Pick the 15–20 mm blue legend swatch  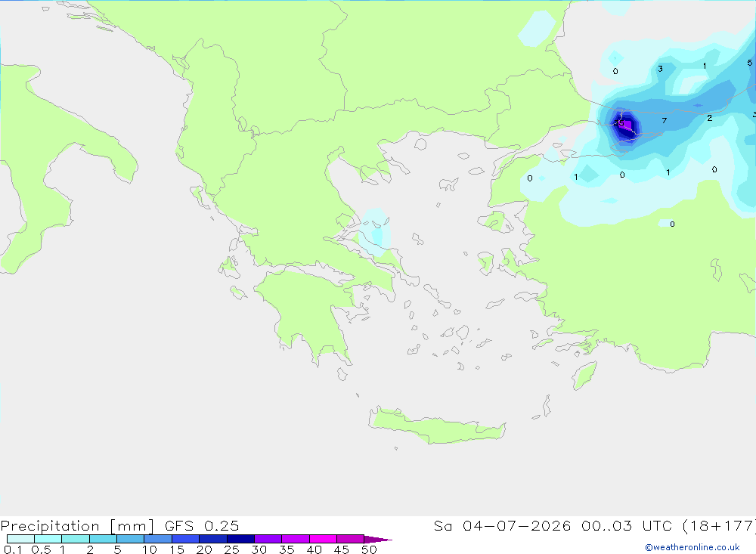[186, 539]
